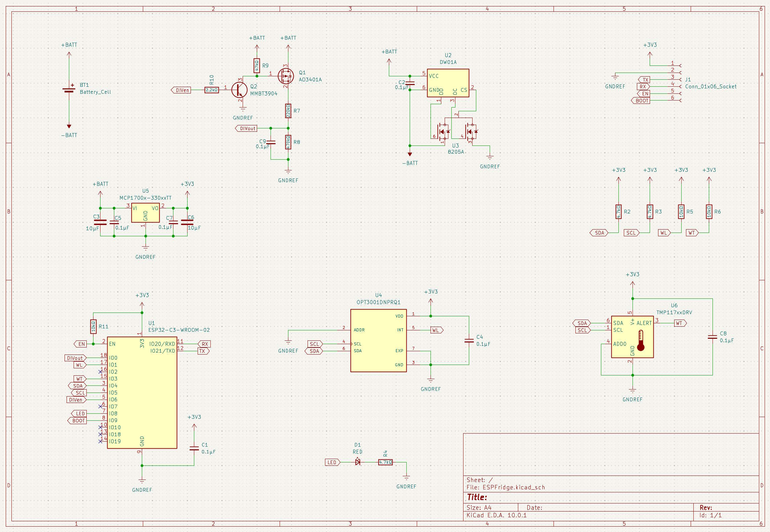
Task: Click the EN label on connector J1
Action: pos(644,93)
